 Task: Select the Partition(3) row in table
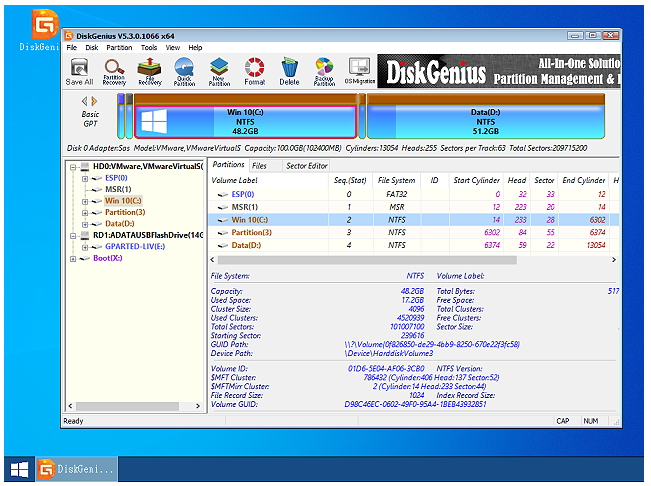point(413,232)
